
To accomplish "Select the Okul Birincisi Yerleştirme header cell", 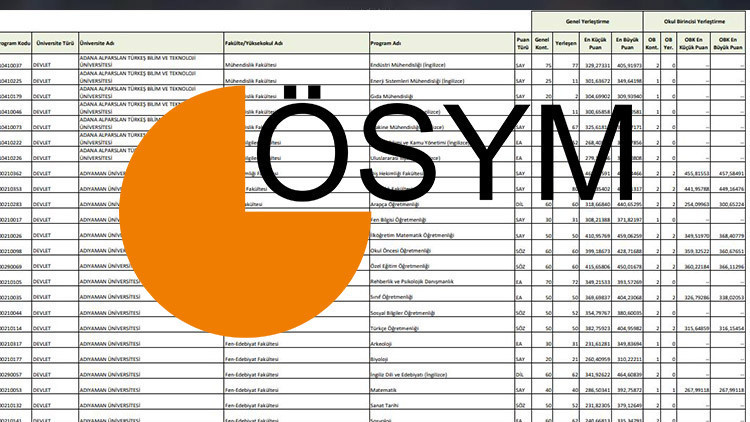I will point(702,18).
